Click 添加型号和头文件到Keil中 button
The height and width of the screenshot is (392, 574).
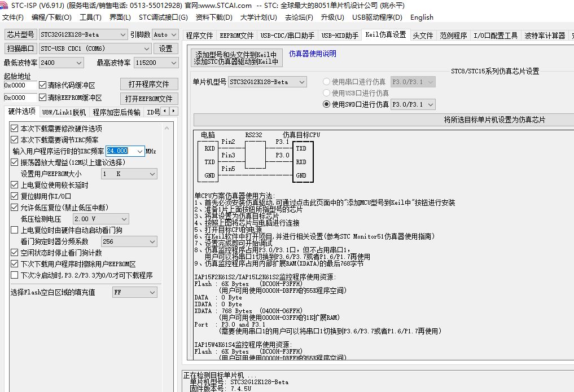tap(236, 58)
